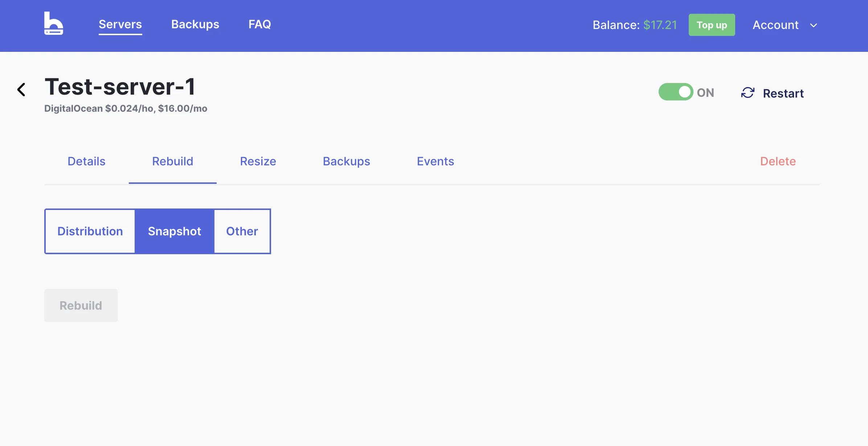Click the Test-server-1 title
This screenshot has width=868, height=446.
click(120, 87)
